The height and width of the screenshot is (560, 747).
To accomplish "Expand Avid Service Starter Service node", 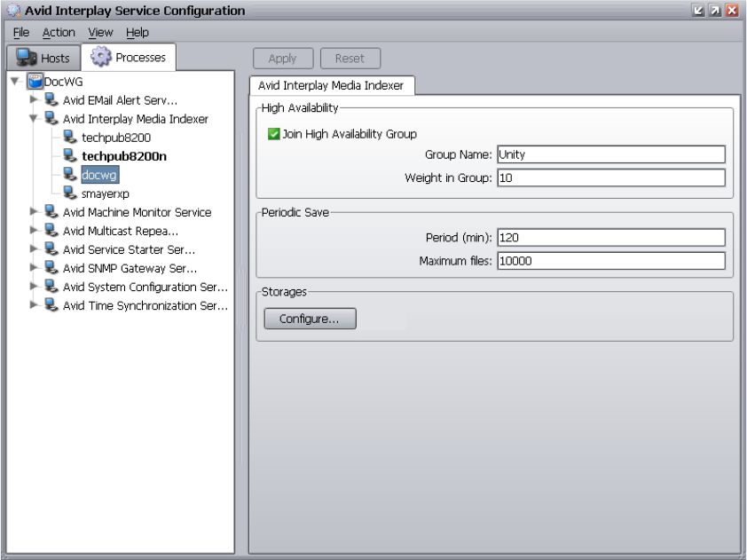I will (34, 248).
